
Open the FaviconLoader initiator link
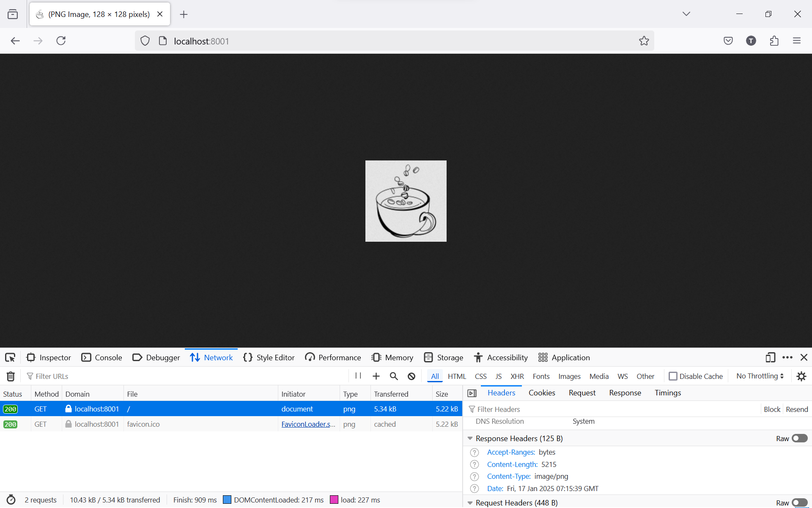[x=308, y=424]
